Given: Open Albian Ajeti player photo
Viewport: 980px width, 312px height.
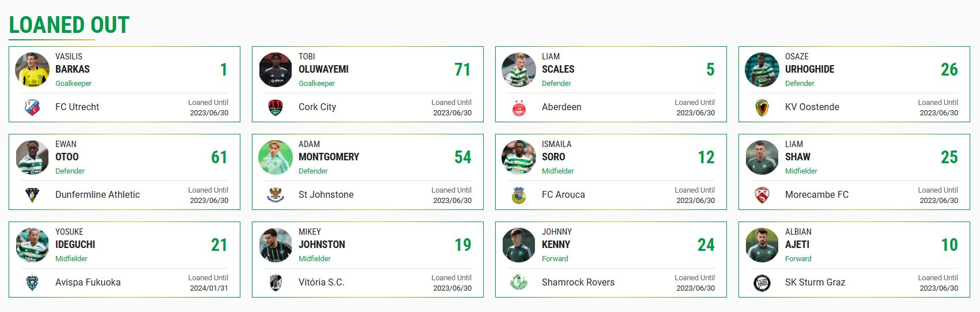Looking at the screenshot, I should coord(762,245).
